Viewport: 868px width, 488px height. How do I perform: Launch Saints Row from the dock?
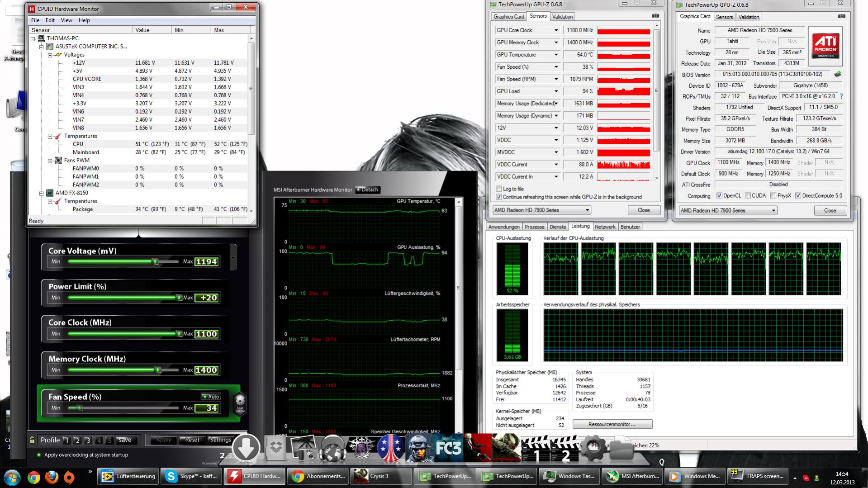coord(361,449)
